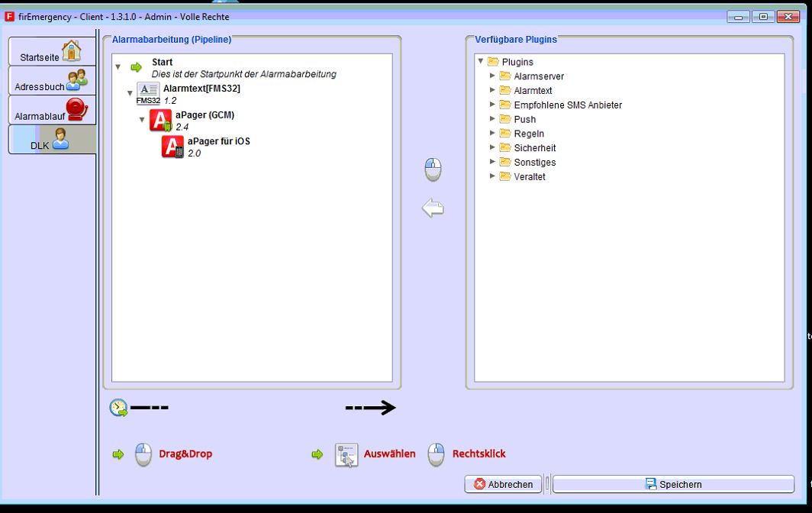Click the left arrow between the panels
Screen dimensions: 812x513
tap(433, 208)
